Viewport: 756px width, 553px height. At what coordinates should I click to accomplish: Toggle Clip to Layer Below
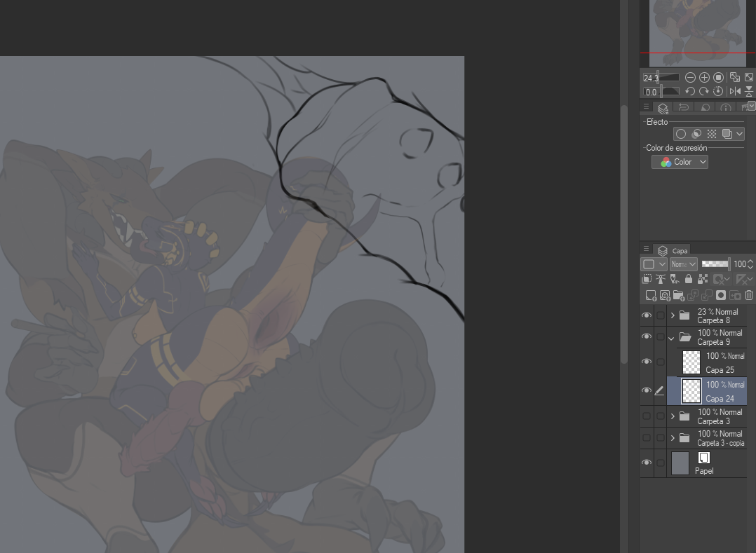tap(647, 279)
